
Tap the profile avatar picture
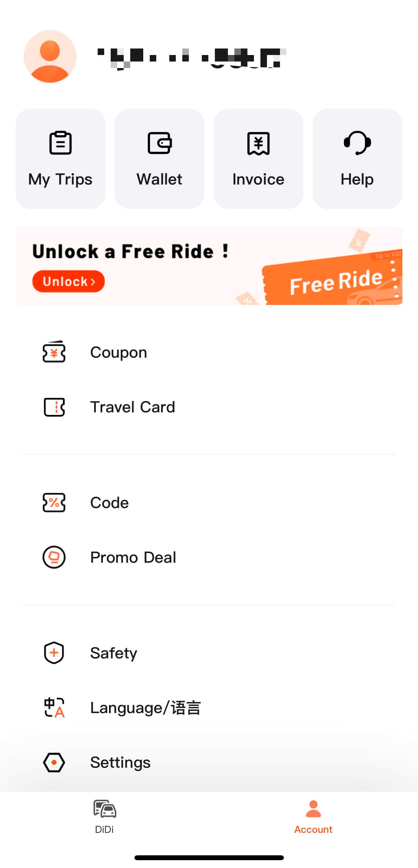pyautogui.click(x=50, y=57)
